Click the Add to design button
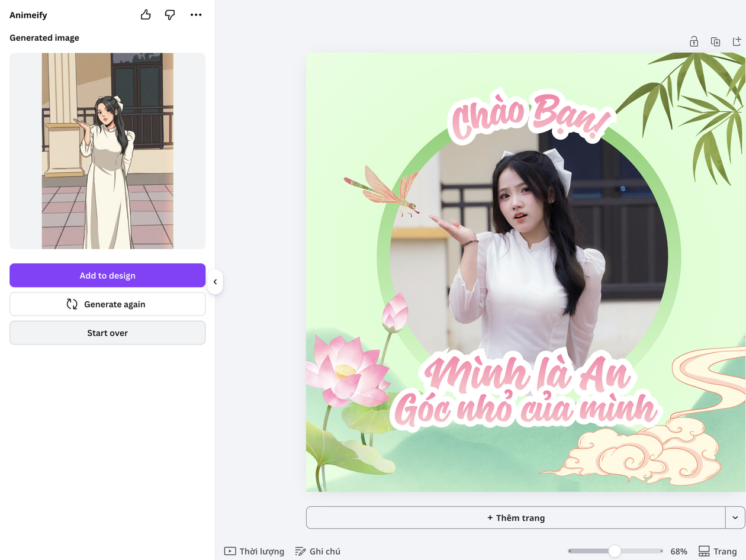This screenshot has height=560, width=746. click(107, 275)
